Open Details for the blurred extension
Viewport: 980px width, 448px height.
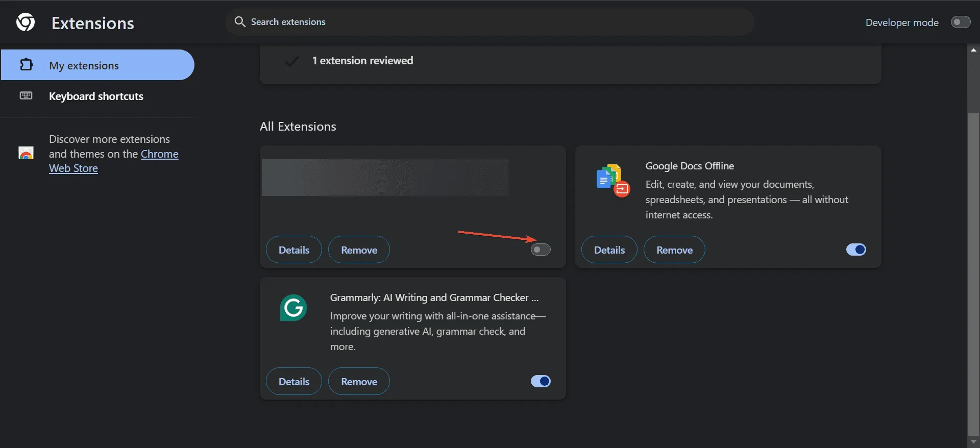(294, 250)
